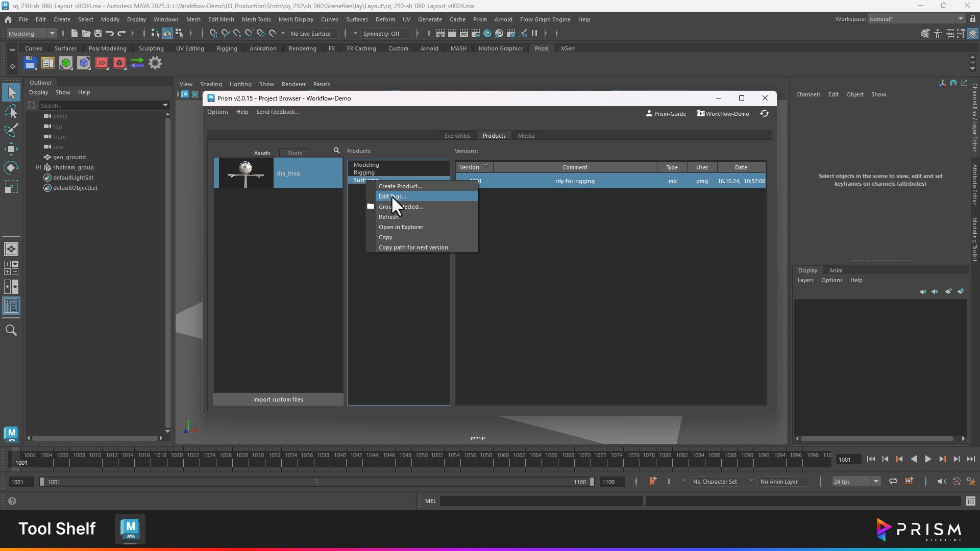980x551 pixels.
Task: Click the Rotate tool icon
Action: click(x=11, y=168)
